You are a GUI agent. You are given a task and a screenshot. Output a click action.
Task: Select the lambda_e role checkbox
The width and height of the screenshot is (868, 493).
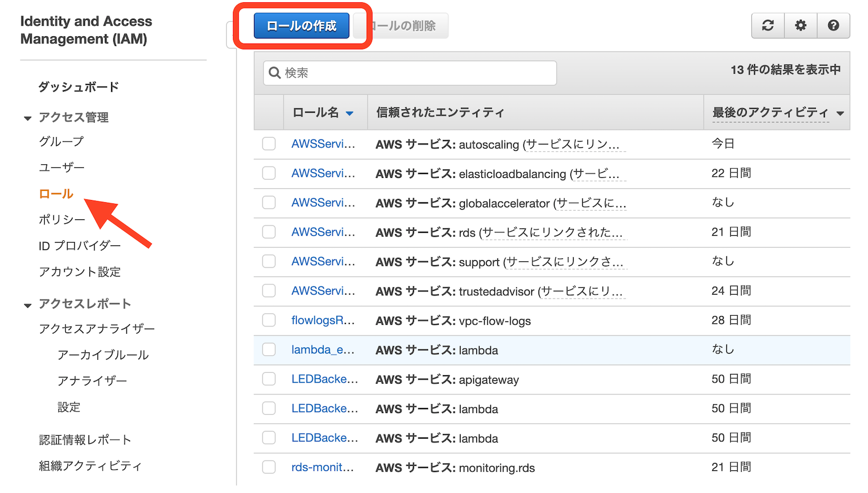(269, 350)
